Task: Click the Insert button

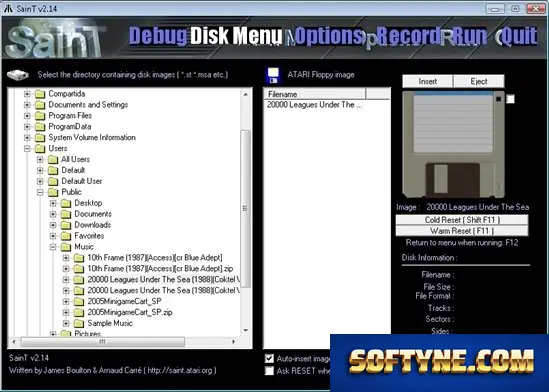Action: [428, 81]
